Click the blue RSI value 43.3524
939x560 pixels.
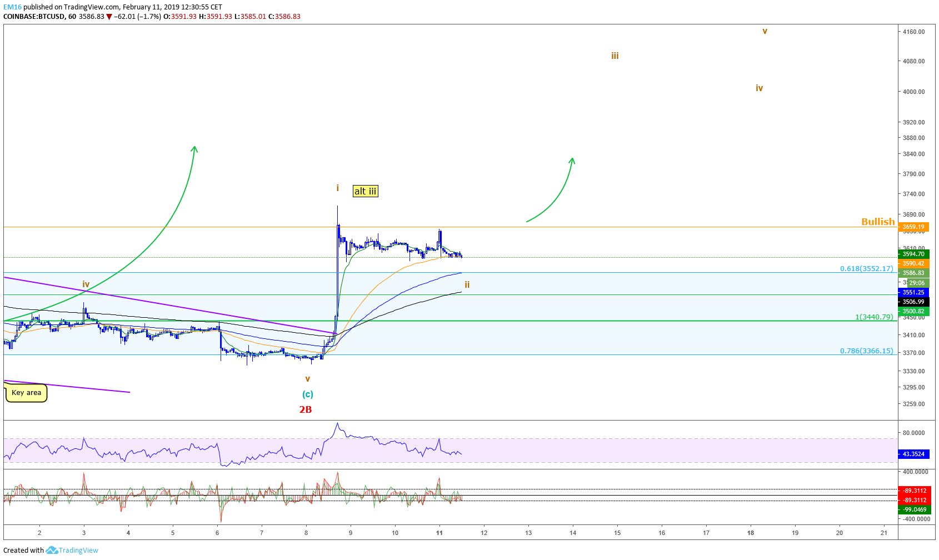coord(913,454)
